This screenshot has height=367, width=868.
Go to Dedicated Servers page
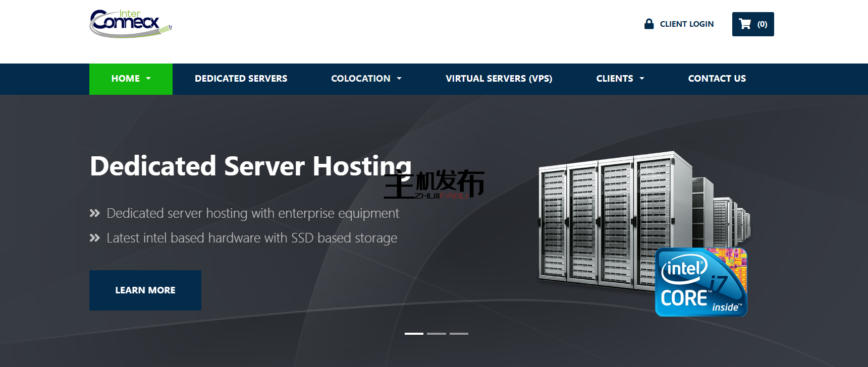pos(241,79)
